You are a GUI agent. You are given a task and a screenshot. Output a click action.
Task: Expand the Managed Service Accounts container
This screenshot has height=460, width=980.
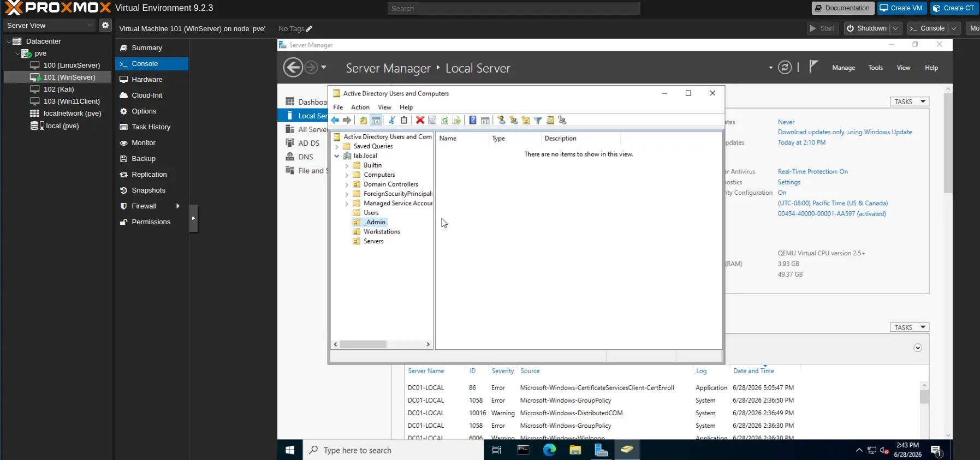pyautogui.click(x=347, y=204)
